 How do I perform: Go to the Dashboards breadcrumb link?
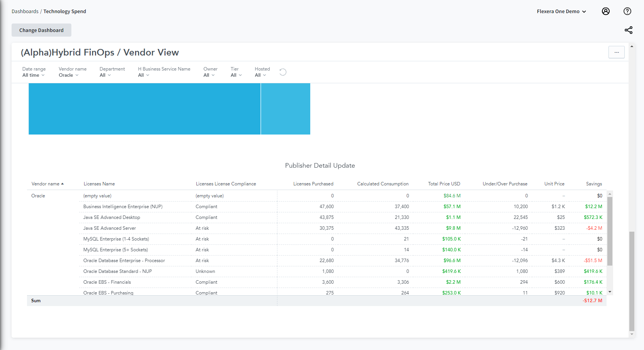(25, 12)
